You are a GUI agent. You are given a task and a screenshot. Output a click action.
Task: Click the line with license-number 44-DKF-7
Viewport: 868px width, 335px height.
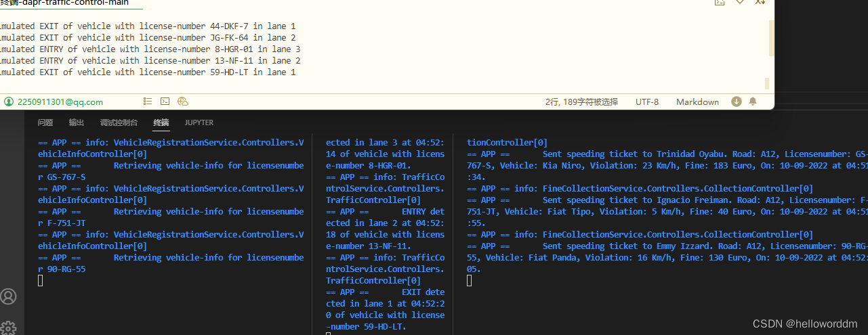[x=148, y=26]
